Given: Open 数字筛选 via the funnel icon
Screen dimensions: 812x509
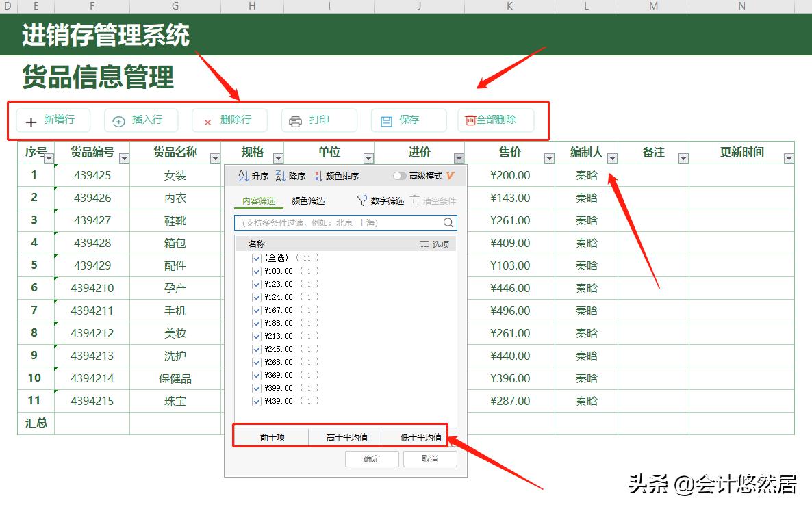Looking at the screenshot, I should 361,200.
